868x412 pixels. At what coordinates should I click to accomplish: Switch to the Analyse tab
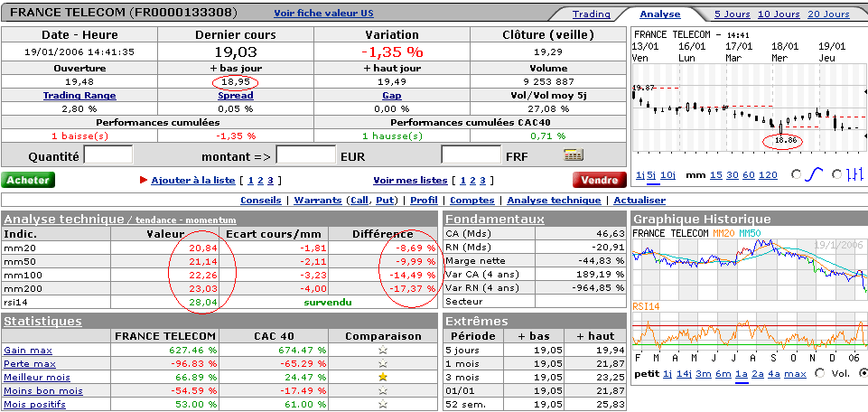(x=660, y=14)
